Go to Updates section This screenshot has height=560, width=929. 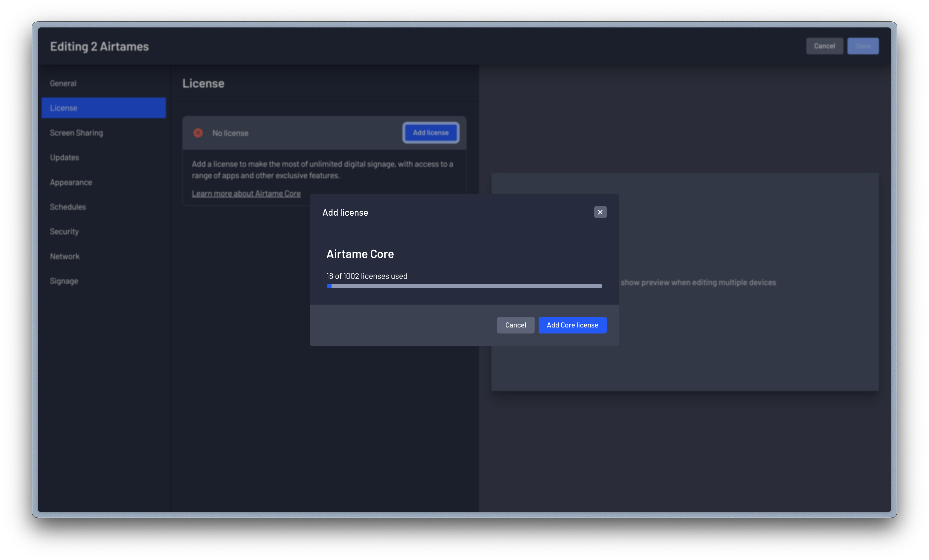(x=104, y=157)
